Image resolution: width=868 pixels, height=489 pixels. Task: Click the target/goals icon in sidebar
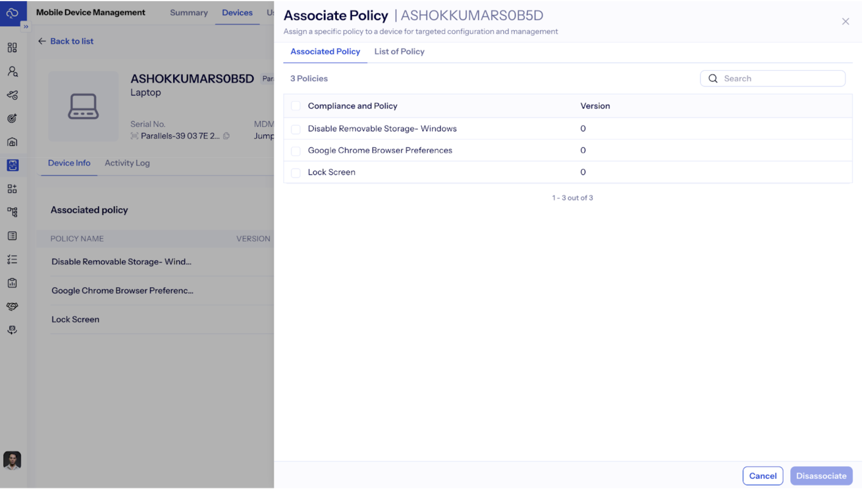pyautogui.click(x=12, y=118)
